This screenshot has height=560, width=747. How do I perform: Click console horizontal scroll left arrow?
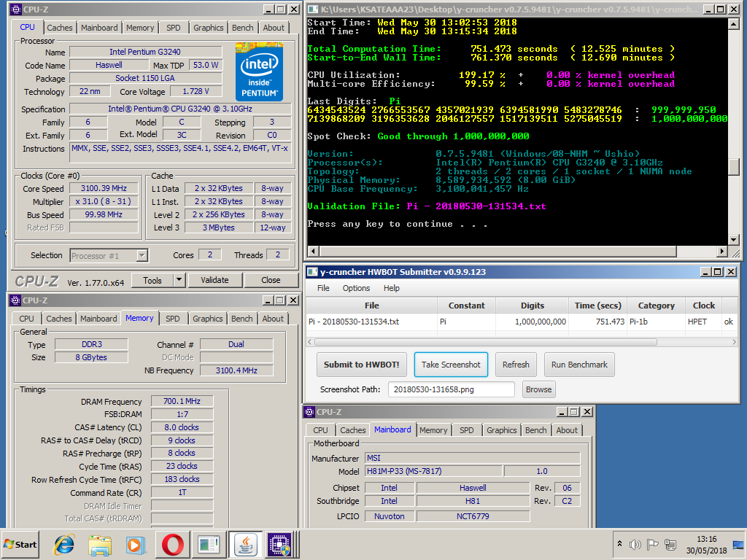point(314,251)
